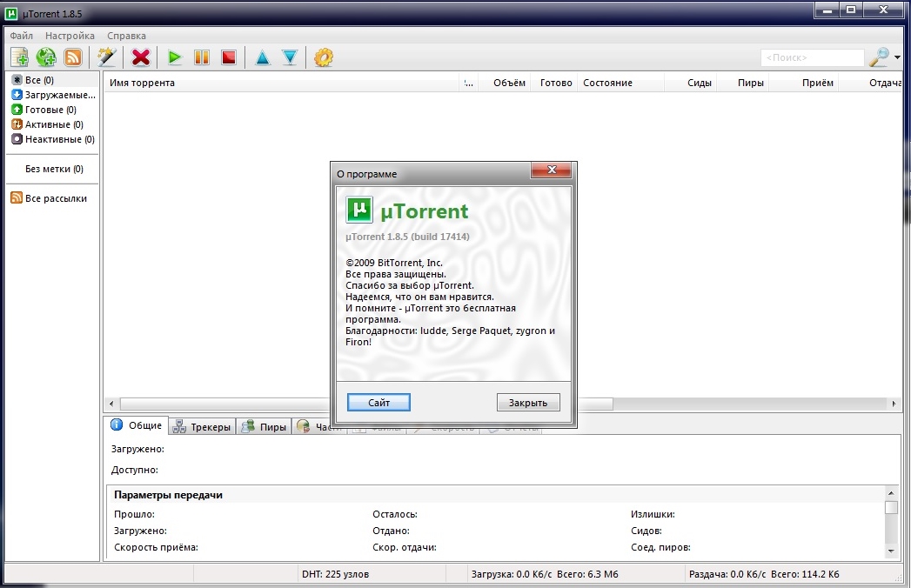The width and height of the screenshot is (911, 588).
Task: Click the Закрыть button in the dialog
Action: pyautogui.click(x=528, y=402)
